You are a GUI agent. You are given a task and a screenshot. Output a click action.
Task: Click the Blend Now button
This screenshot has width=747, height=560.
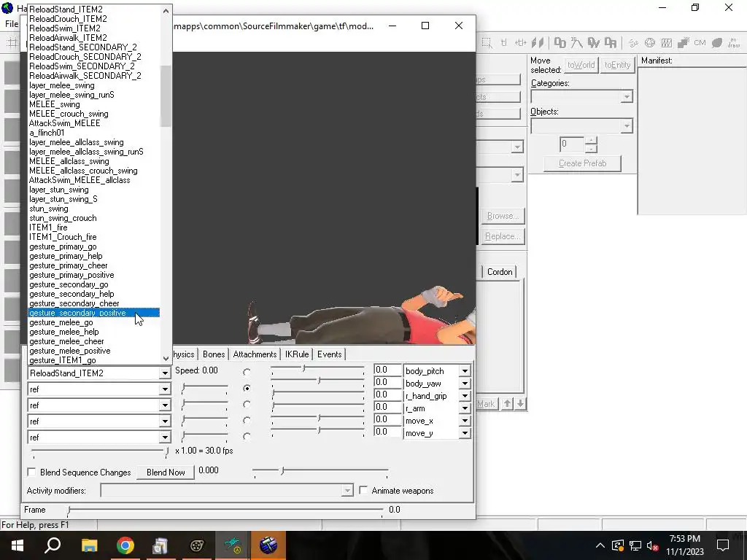[166, 472]
